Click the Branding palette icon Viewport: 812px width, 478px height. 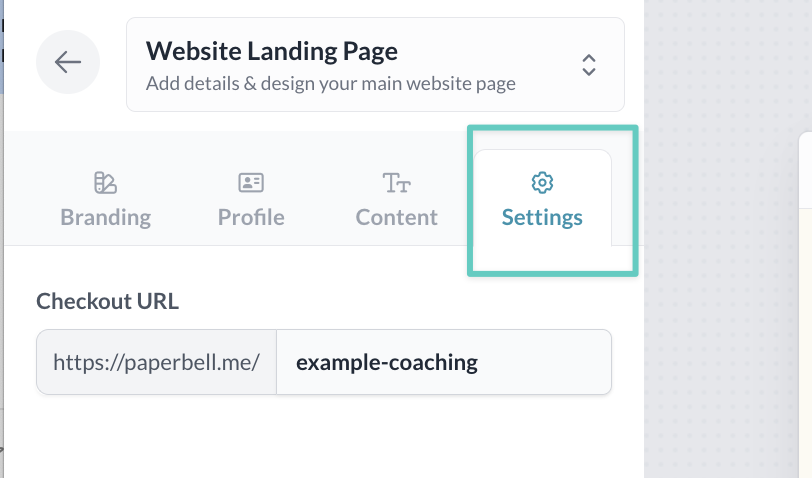tap(105, 182)
